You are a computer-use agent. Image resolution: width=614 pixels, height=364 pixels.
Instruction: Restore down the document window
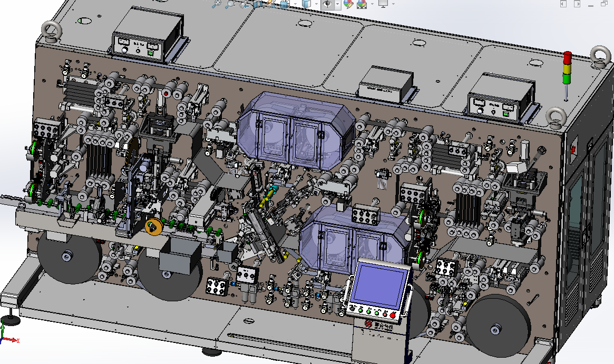pyautogui.click(x=604, y=4)
